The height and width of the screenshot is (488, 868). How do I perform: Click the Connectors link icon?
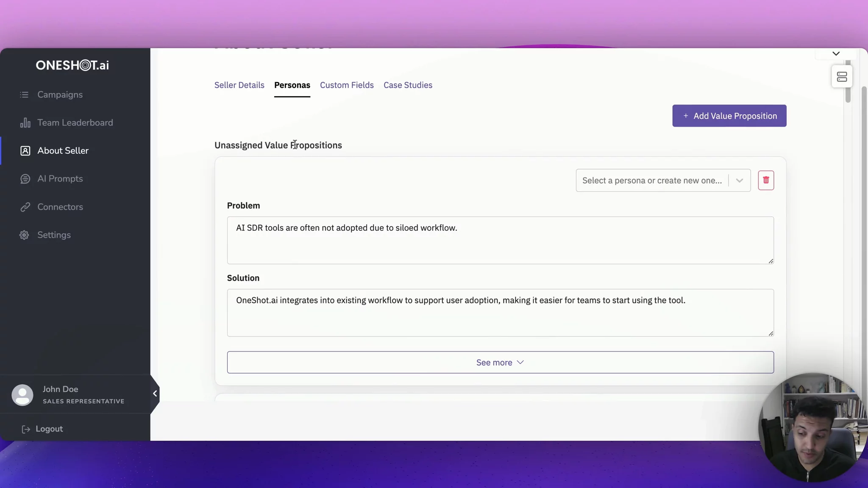pos(25,207)
